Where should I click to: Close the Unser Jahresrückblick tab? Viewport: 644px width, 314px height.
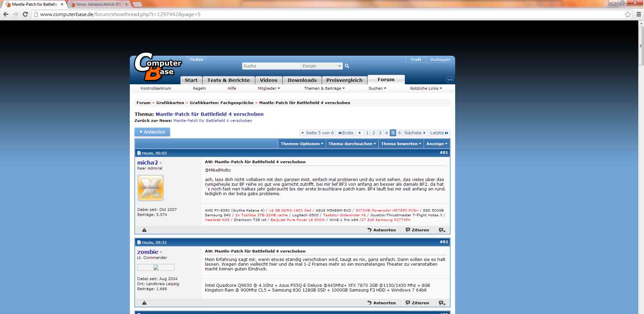pos(126,4)
